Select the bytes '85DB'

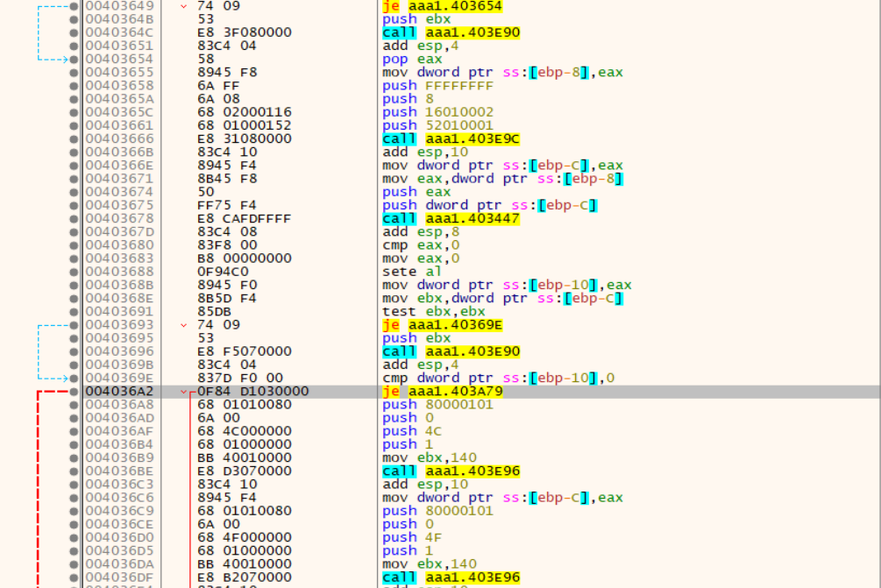pos(214,312)
